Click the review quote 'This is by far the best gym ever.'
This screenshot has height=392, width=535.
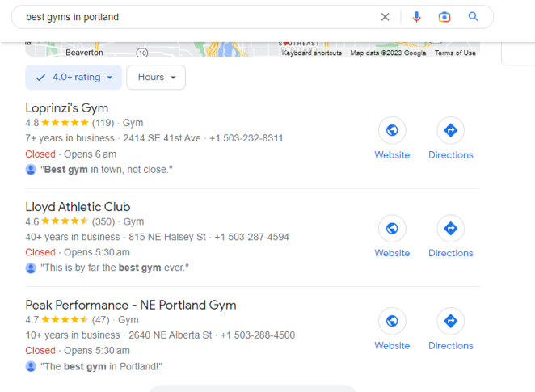(115, 268)
